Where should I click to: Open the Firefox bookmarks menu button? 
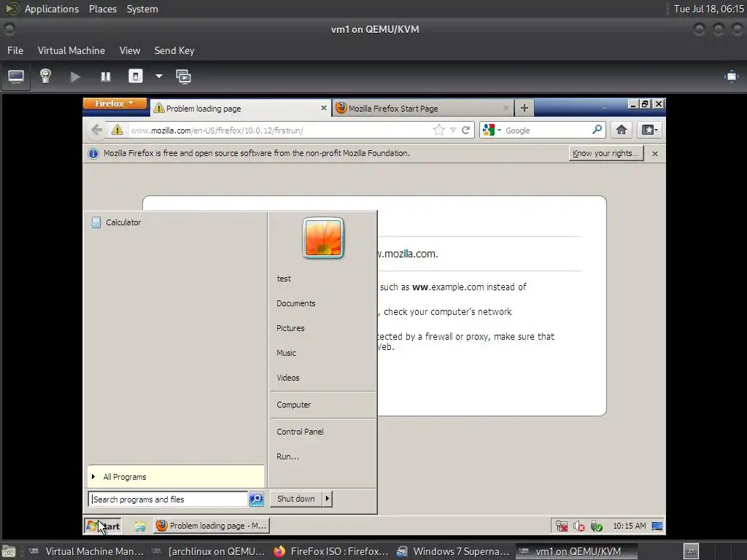coord(649,130)
